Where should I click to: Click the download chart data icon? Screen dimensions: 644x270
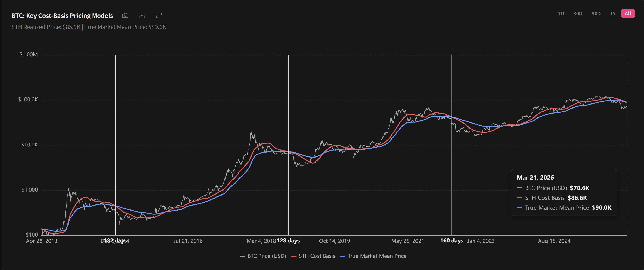[142, 15]
